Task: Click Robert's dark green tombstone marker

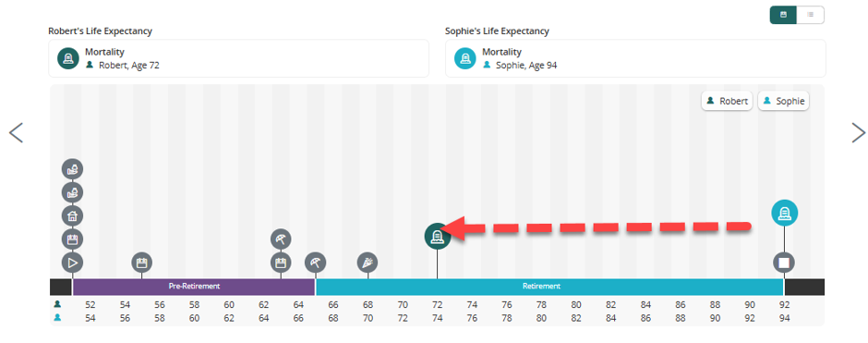Action: click(438, 236)
